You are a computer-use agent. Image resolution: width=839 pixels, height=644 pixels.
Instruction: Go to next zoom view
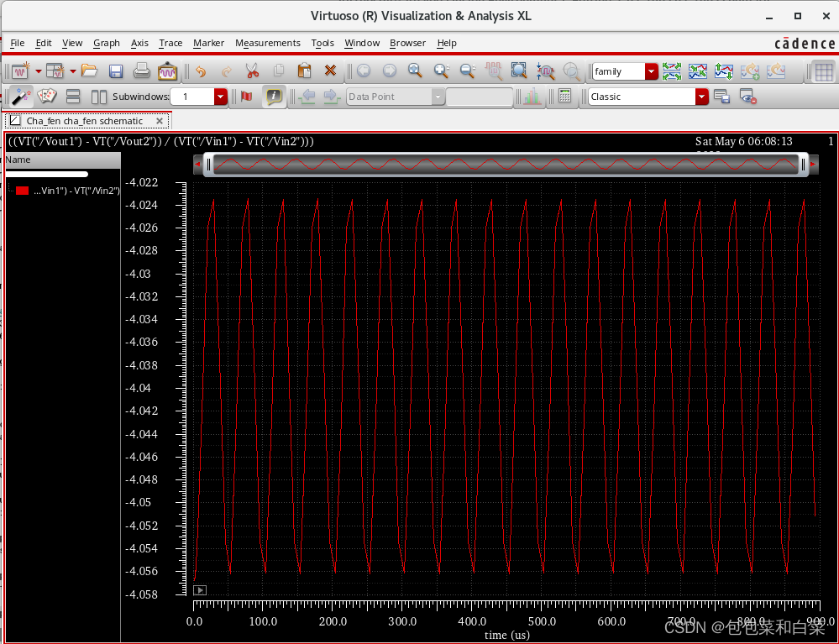tap(390, 71)
